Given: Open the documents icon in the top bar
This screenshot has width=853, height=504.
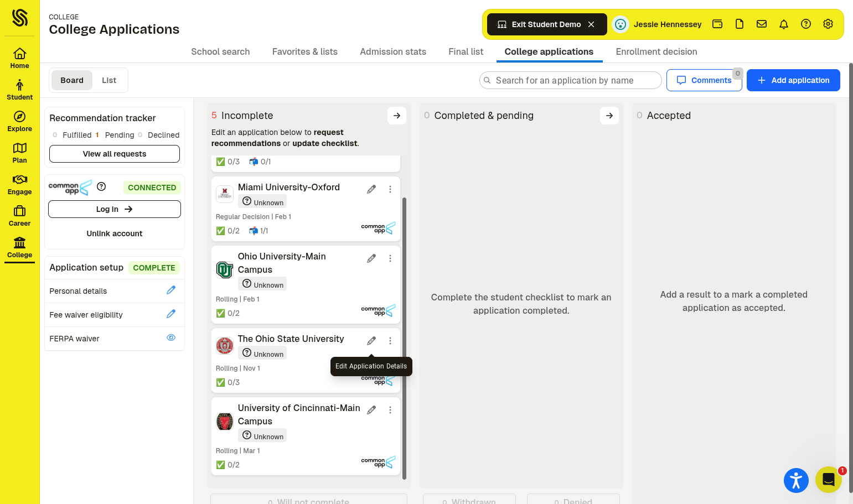Looking at the screenshot, I should [x=740, y=24].
